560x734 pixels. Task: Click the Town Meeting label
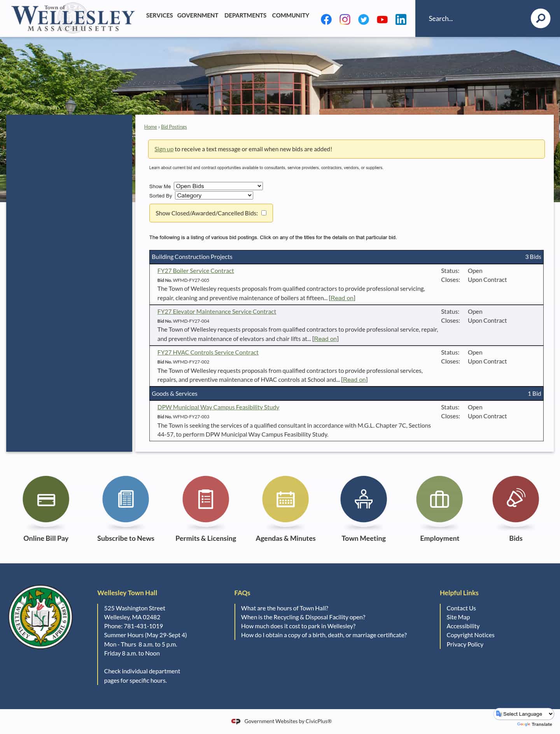pos(364,538)
